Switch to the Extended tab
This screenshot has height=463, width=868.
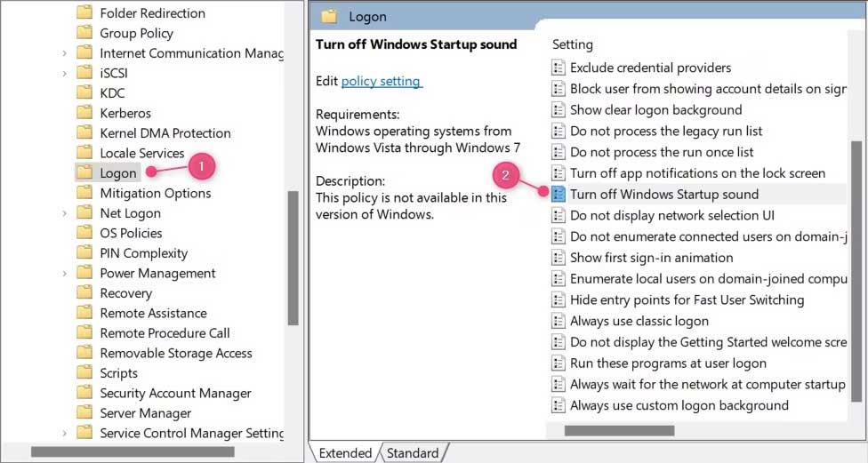[345, 453]
